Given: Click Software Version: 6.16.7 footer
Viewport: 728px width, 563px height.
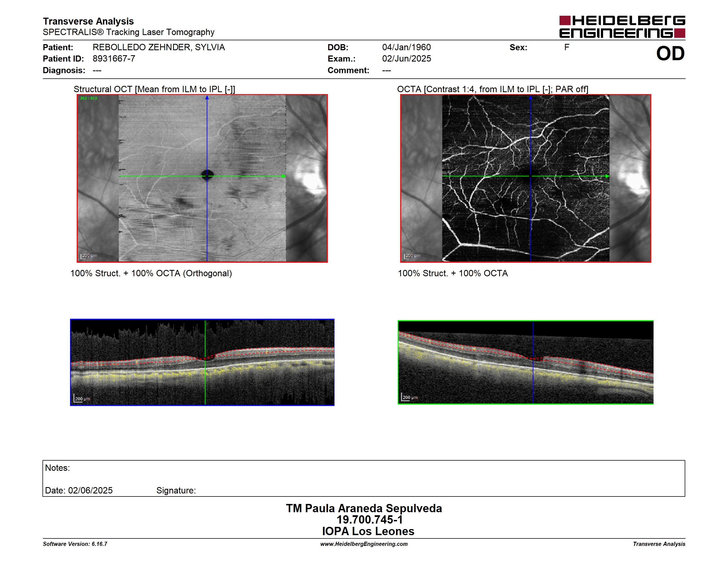Looking at the screenshot, I should coord(75,544).
